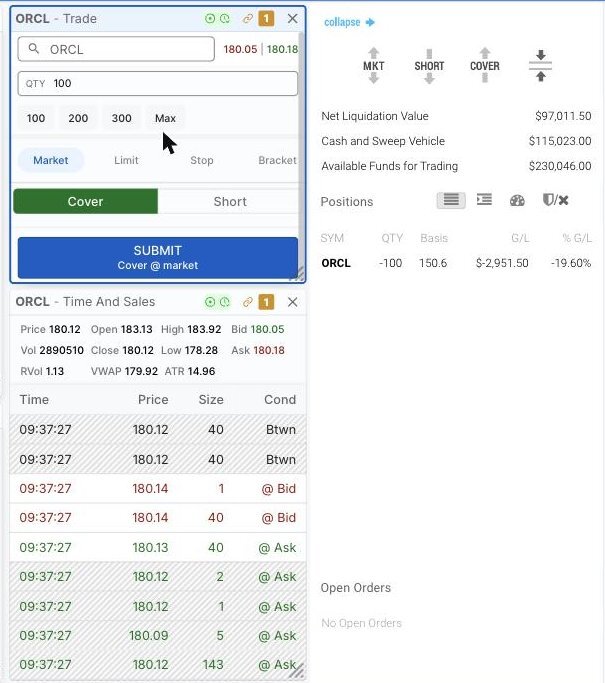Click the orange 1 badge in Time And Sales header

coord(266,302)
